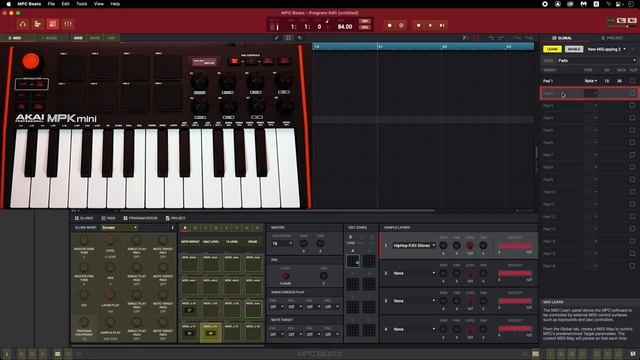Viewport: 640px width, 360px height.
Task: Open the channel mixer icon in the toolbar
Action: 68,24
